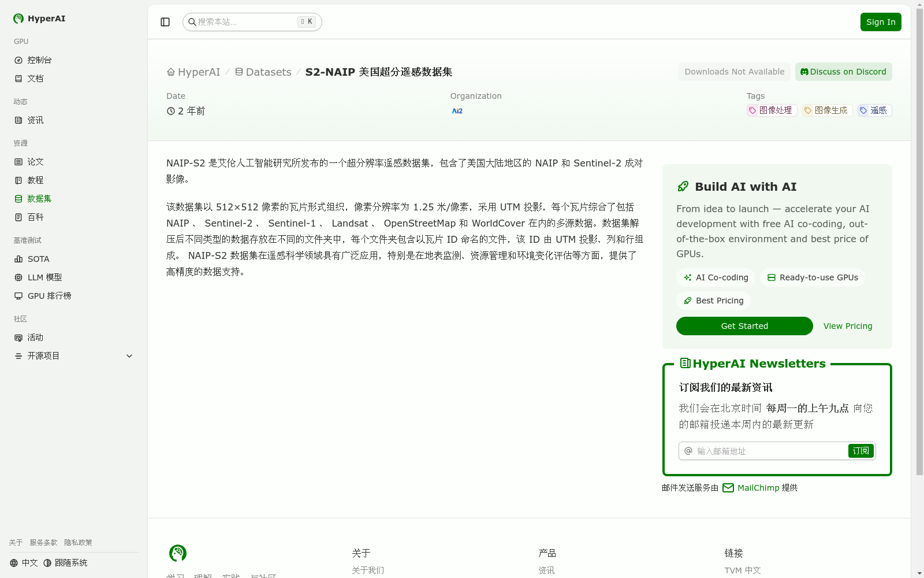Click 关于我们 in footer

point(368,570)
